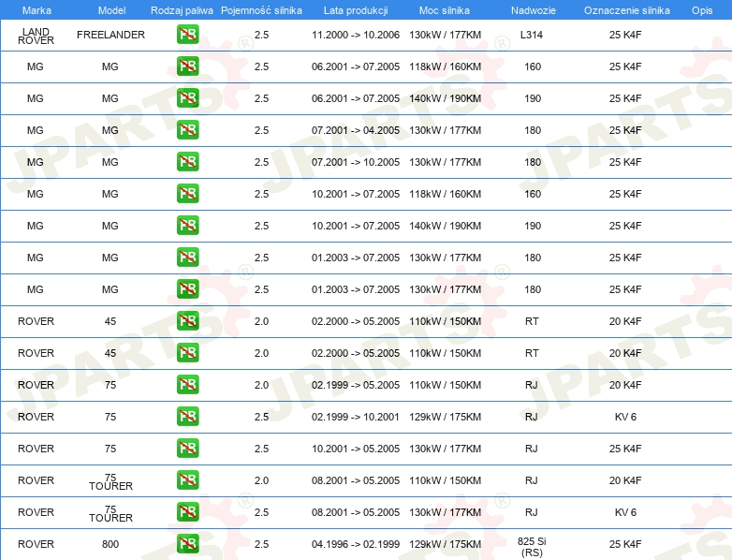Click 130kW / 177KM in the FREELANDER row

(x=445, y=35)
